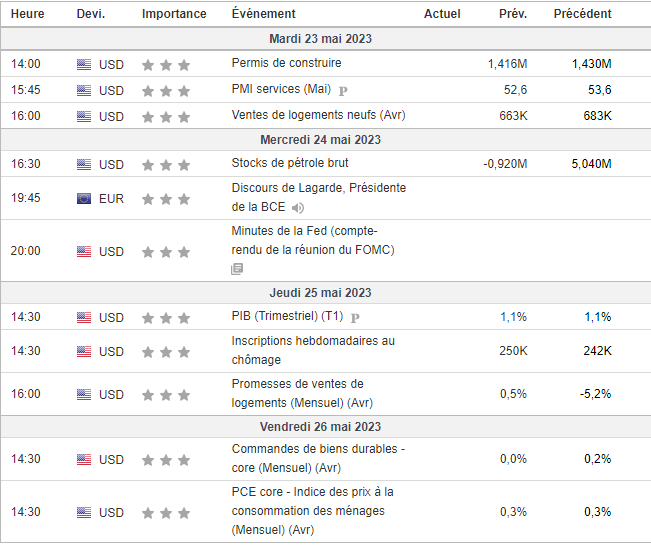Click importance stars for Commandes de biens durables
The width and height of the screenshot is (651, 545).
[x=165, y=460]
